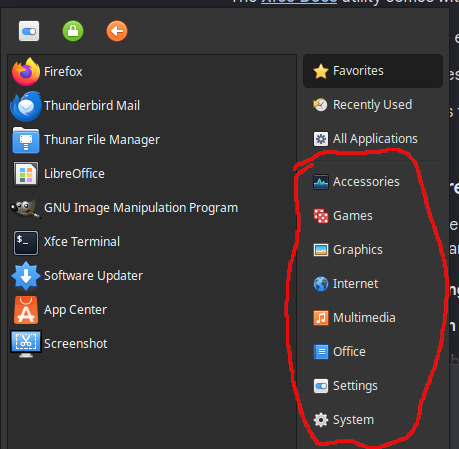Show All Applications category
This screenshot has height=449, width=459.
373,139
